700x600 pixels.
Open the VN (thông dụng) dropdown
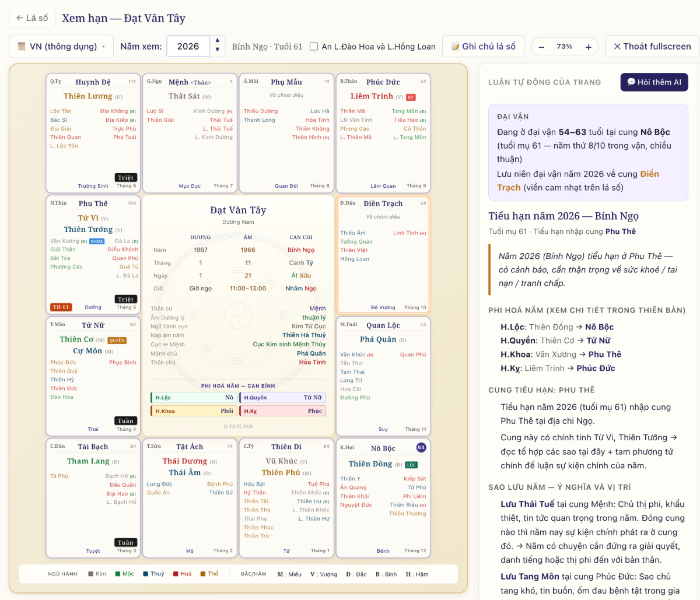[x=61, y=47]
